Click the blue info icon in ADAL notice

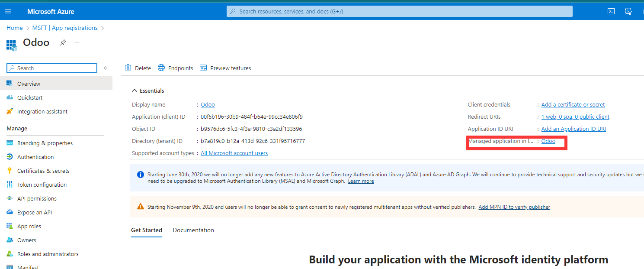141,175
